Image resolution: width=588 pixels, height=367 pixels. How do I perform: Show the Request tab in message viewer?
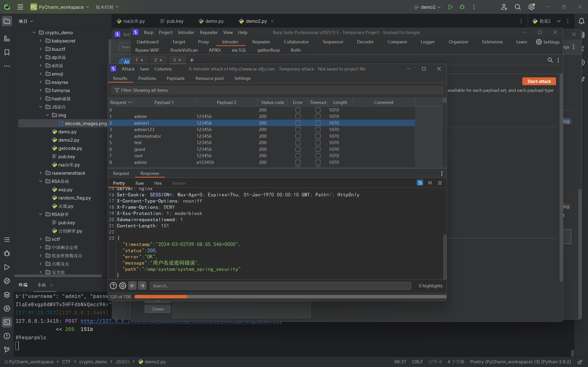[121, 173]
